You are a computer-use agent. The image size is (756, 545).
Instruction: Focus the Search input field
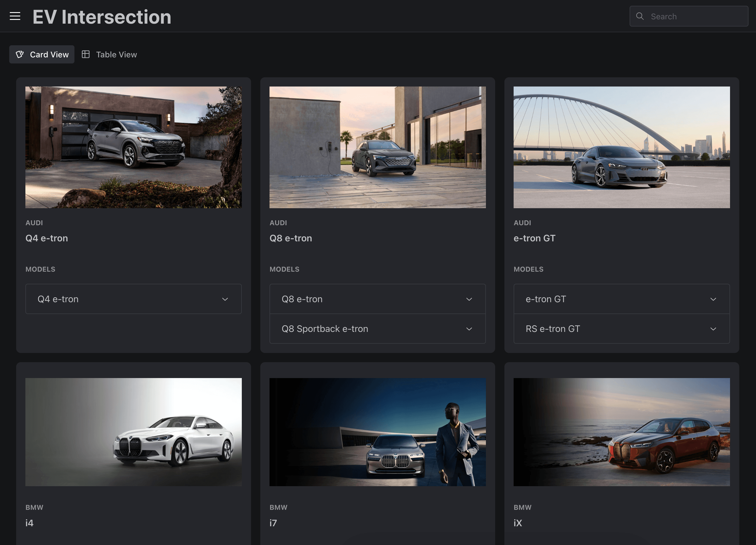point(689,16)
